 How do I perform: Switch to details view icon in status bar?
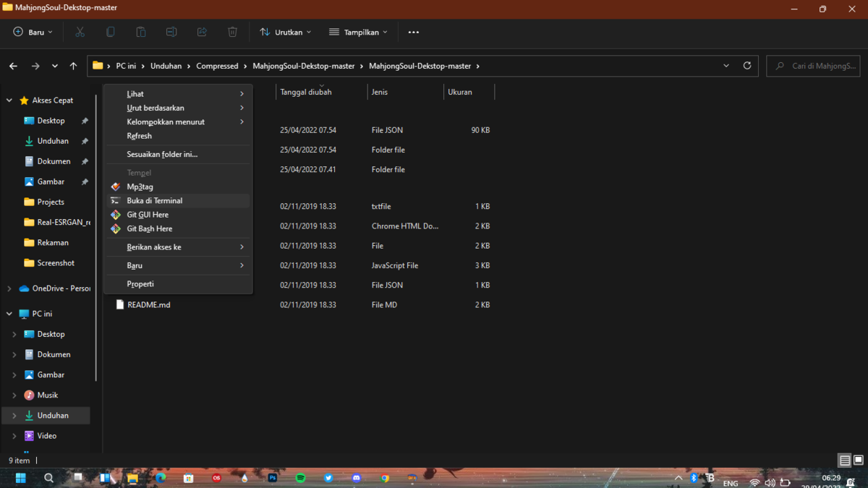844,461
